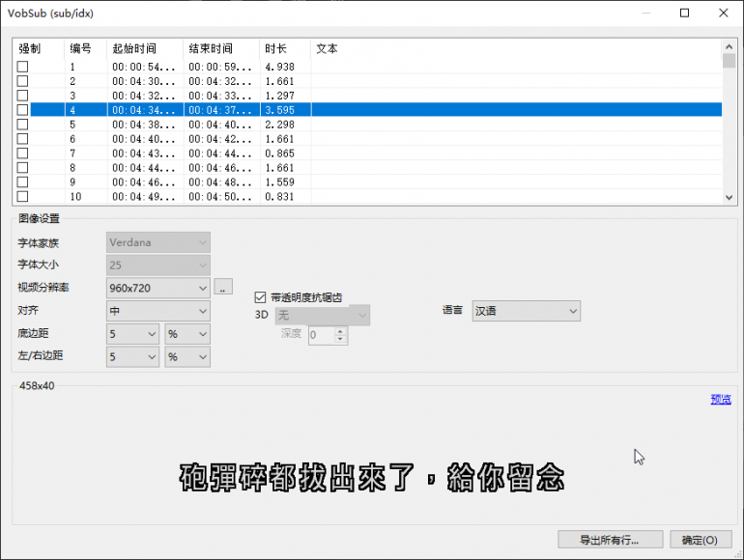Select row with duration 0.865
The image size is (744, 560).
(x=368, y=154)
